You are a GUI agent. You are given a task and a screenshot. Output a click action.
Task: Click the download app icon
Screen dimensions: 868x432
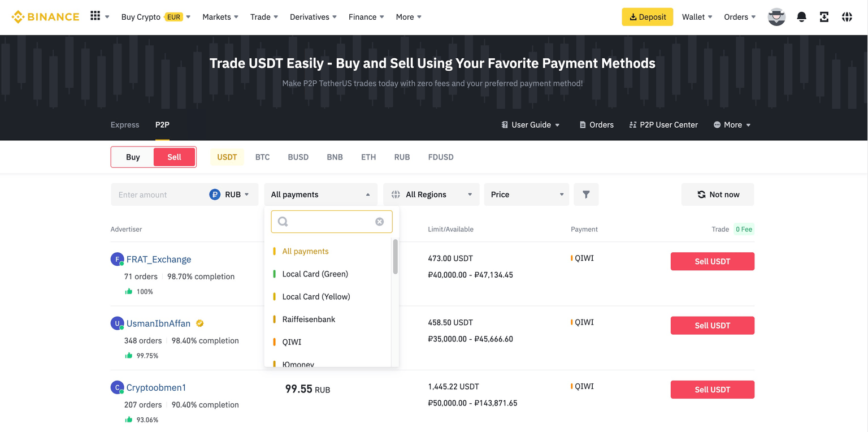coord(824,17)
